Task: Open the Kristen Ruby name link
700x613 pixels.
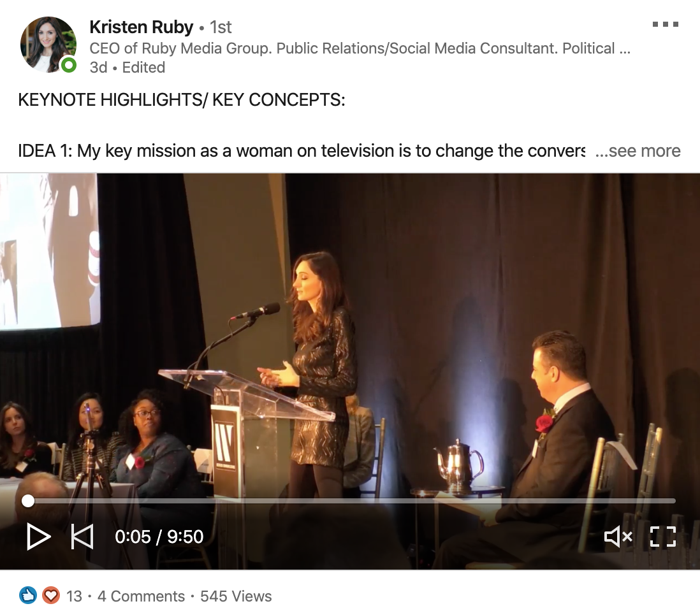Action: 141,27
